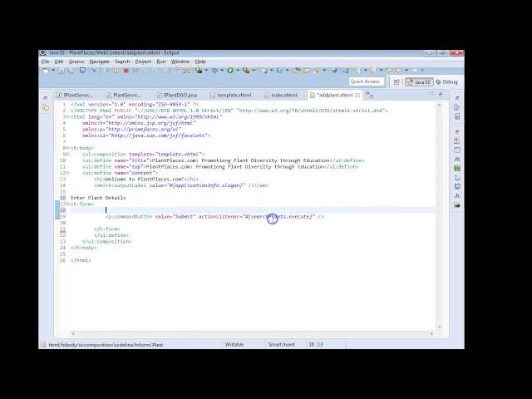
Task: Click the 'Enter Plant Details' text line
Action: 98,198
